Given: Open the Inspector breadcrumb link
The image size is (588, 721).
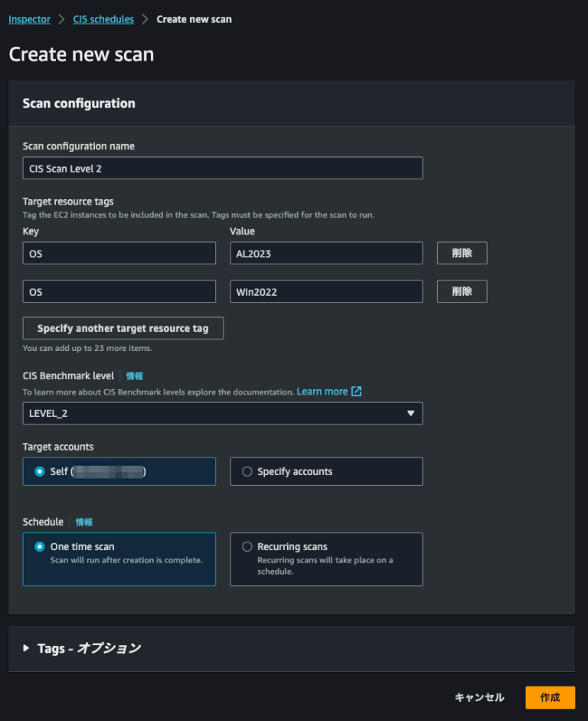Looking at the screenshot, I should (29, 18).
